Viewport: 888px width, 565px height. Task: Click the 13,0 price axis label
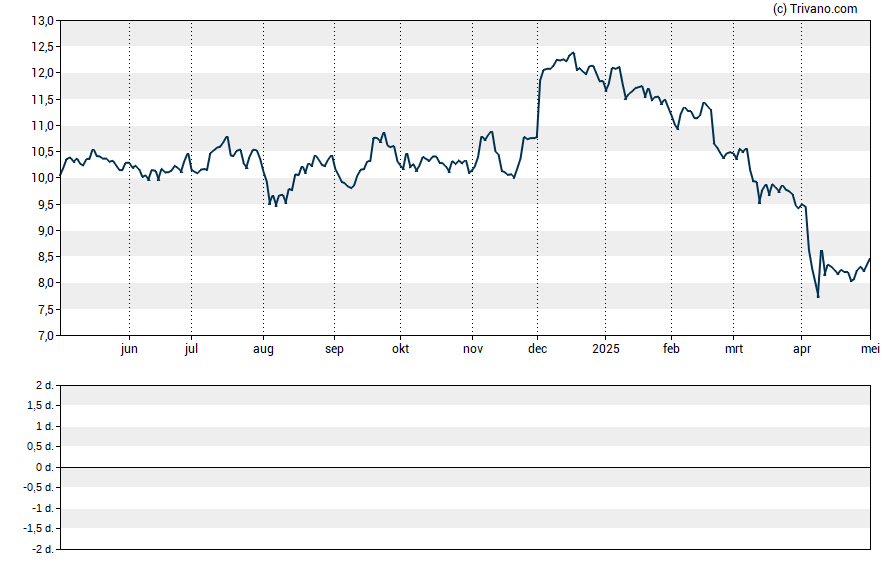[x=42, y=21]
